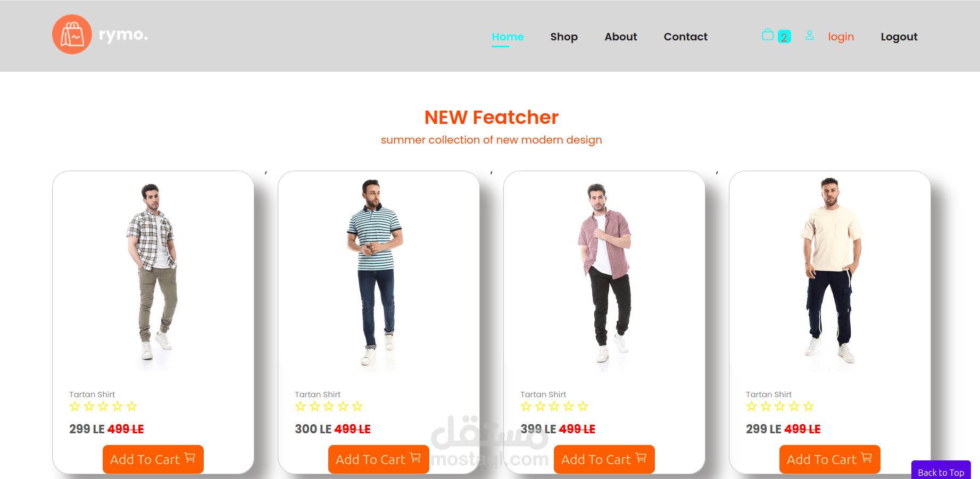Navigate to the About page
Screen dimensions: 980x479
(x=620, y=37)
